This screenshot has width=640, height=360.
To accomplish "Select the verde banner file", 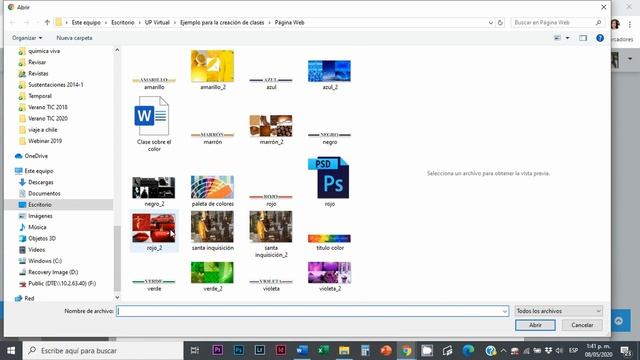I will click(154, 284).
